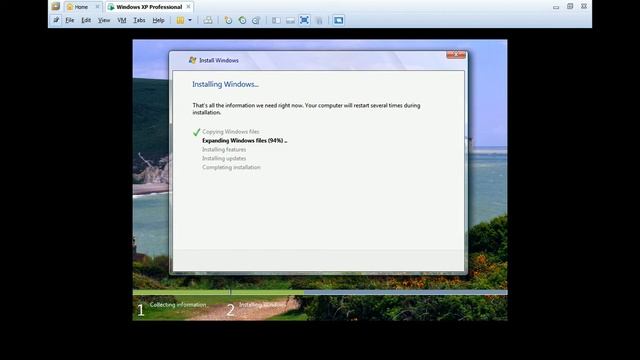This screenshot has width=640, height=360.
Task: Open the File menu
Action: [x=70, y=20]
